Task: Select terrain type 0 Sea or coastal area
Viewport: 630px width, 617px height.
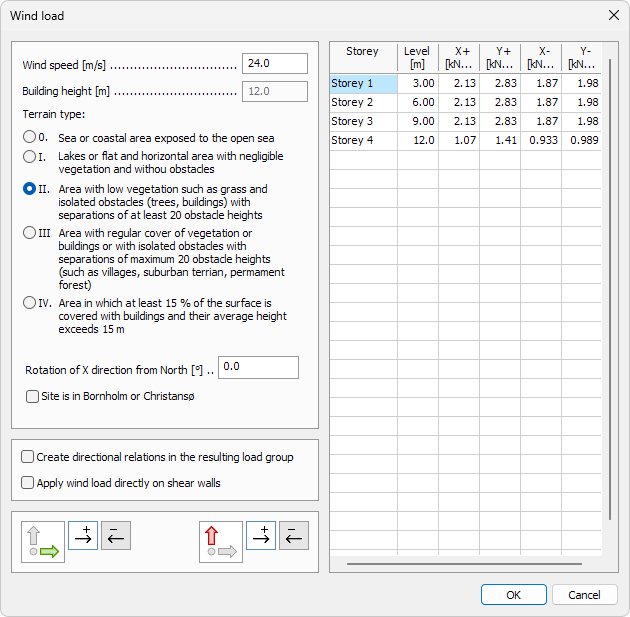Action: 30,138
